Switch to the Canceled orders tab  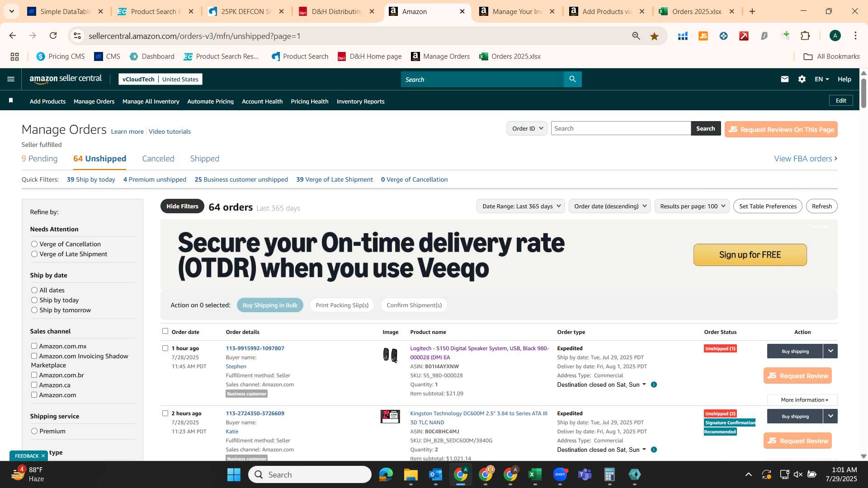pyautogui.click(x=158, y=159)
